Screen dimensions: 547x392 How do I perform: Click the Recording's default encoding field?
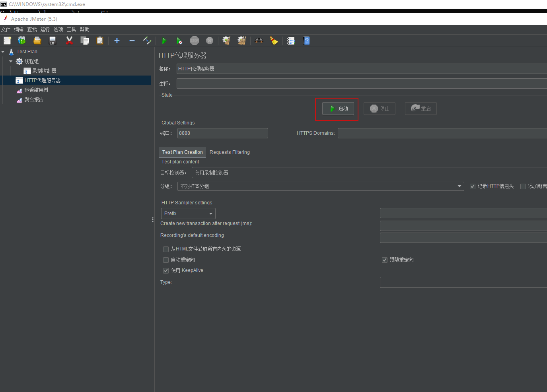(x=463, y=238)
